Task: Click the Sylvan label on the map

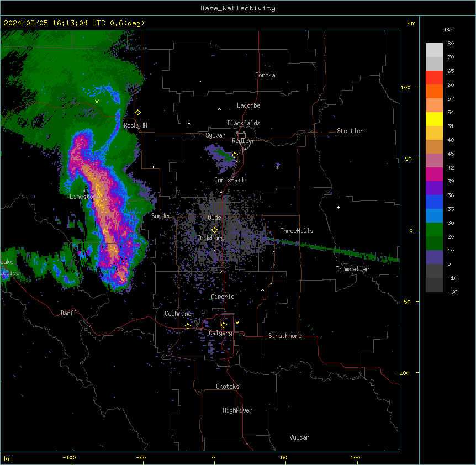Action: (215, 135)
